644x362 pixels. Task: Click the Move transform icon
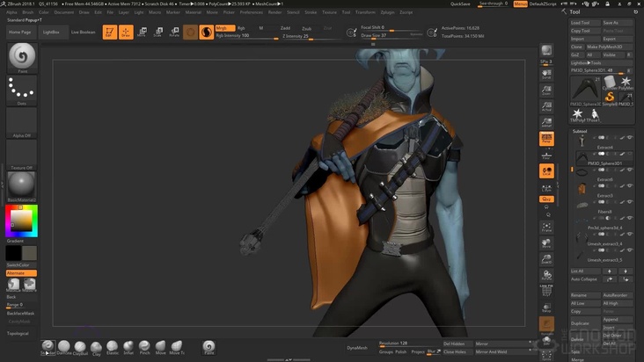click(142, 33)
